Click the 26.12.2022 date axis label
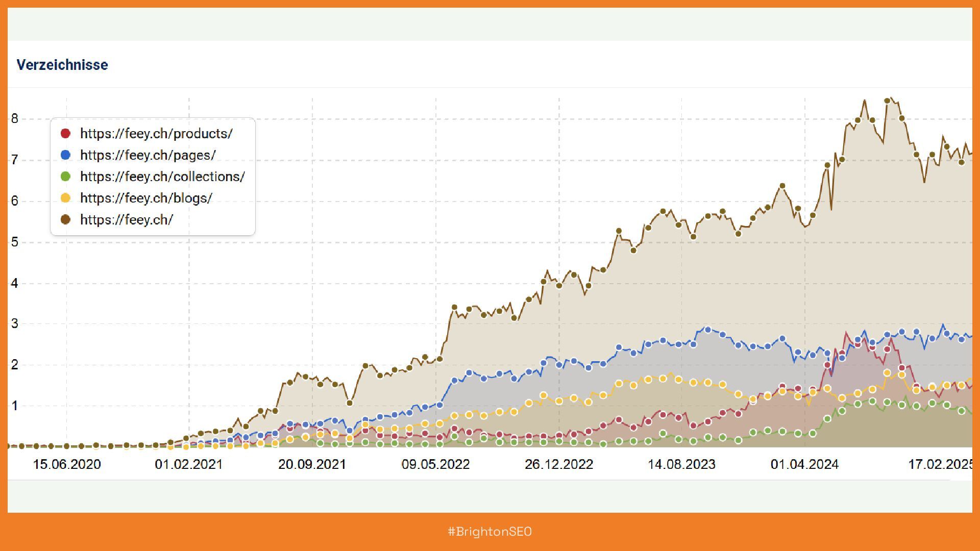Viewport: 980px width, 551px height. [559, 464]
